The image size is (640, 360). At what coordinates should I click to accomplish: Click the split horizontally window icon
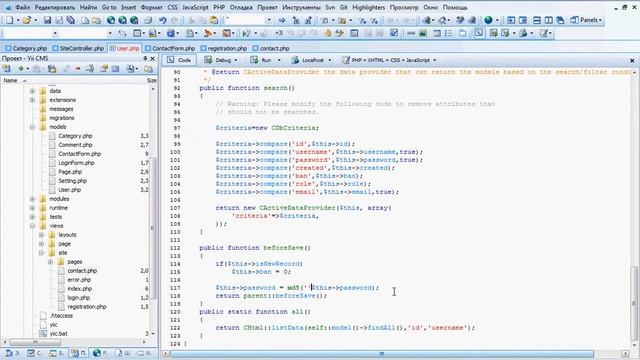pos(537,20)
